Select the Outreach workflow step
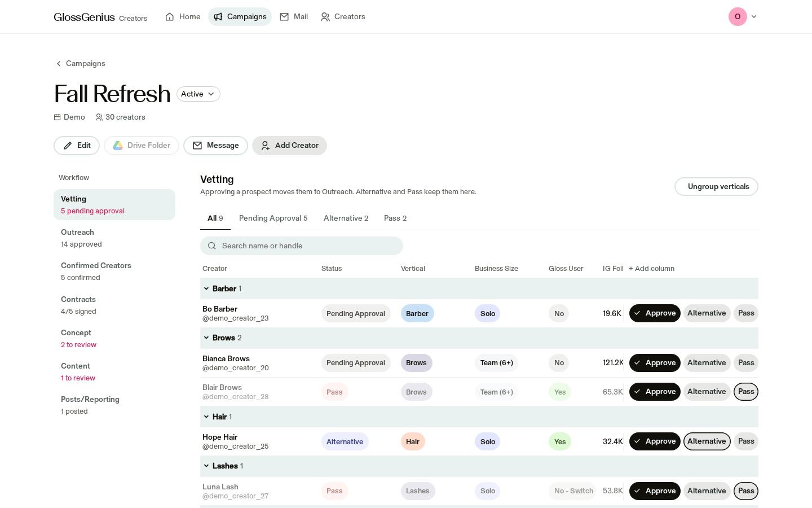Image resolution: width=812 pixels, height=508 pixels. pos(114,238)
